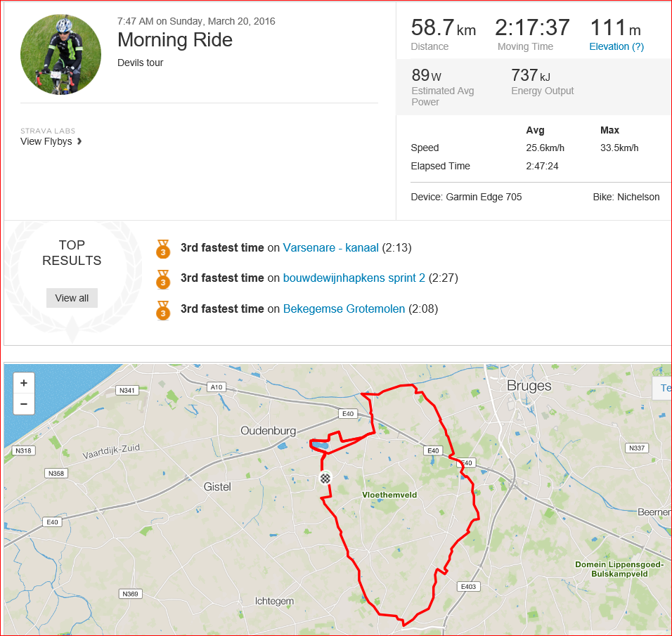Screen dimensions: 672x636
Task: Click the partially visible map type button
Action: tap(662, 389)
